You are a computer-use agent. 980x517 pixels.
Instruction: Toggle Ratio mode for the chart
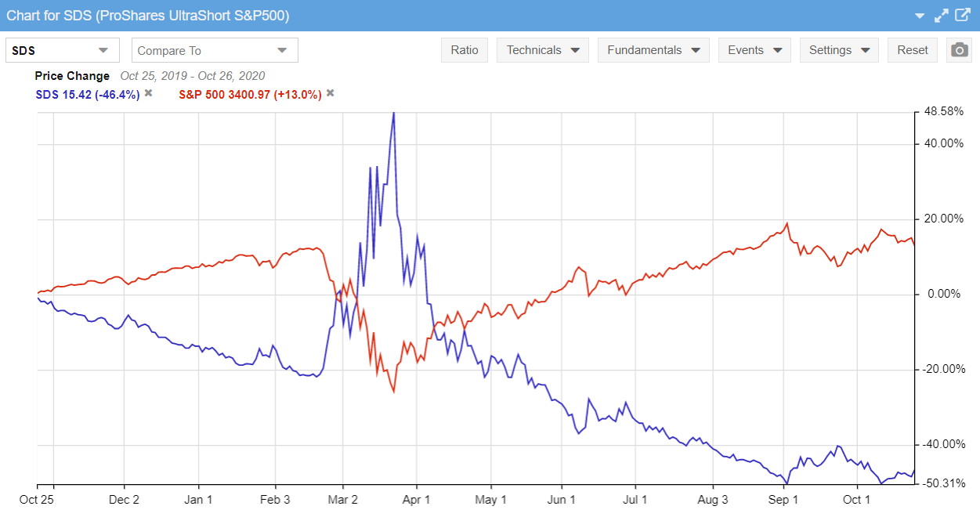click(465, 49)
